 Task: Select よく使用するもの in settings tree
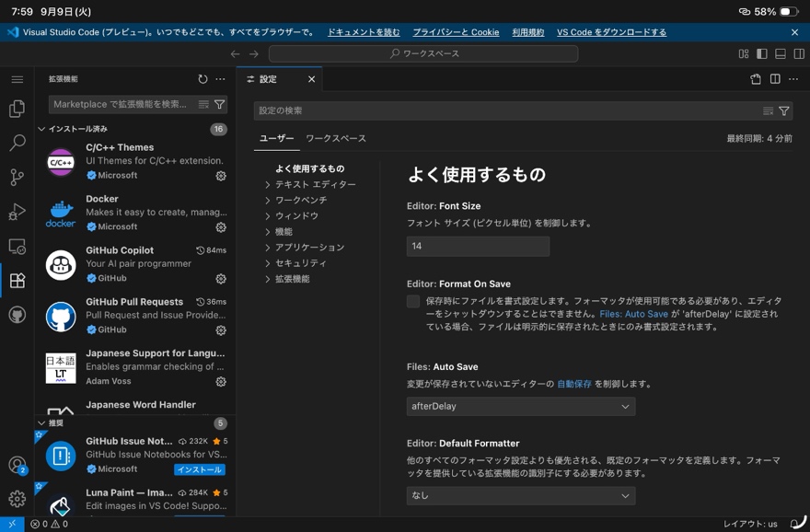pyautogui.click(x=310, y=168)
